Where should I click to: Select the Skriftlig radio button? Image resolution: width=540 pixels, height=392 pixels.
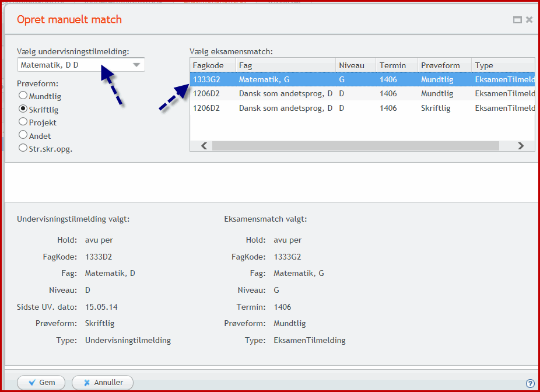[x=23, y=109]
